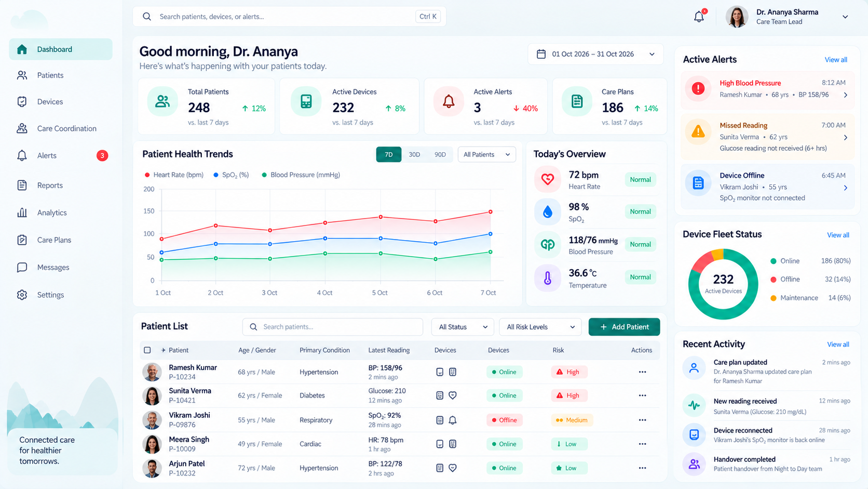Click the High Blood Pressure alert icon
Viewport: 868px width, 489px height.
698,88
